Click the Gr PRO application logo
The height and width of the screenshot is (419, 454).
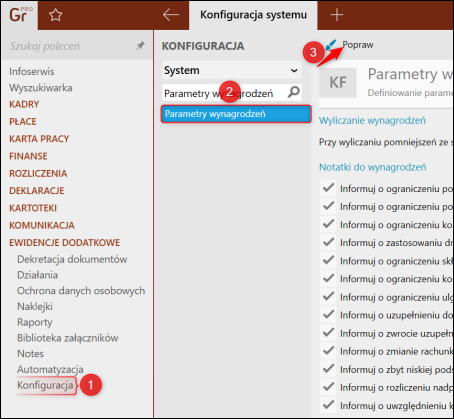click(x=20, y=15)
